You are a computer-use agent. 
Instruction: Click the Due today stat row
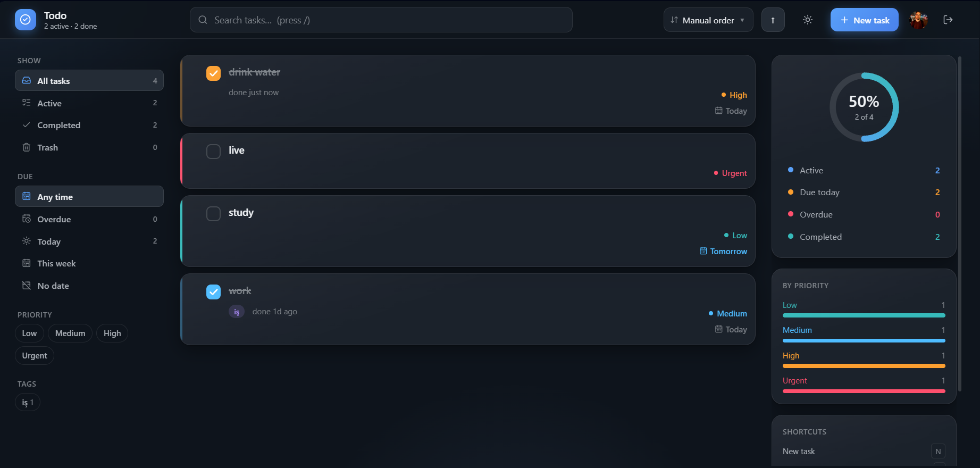[864, 193]
